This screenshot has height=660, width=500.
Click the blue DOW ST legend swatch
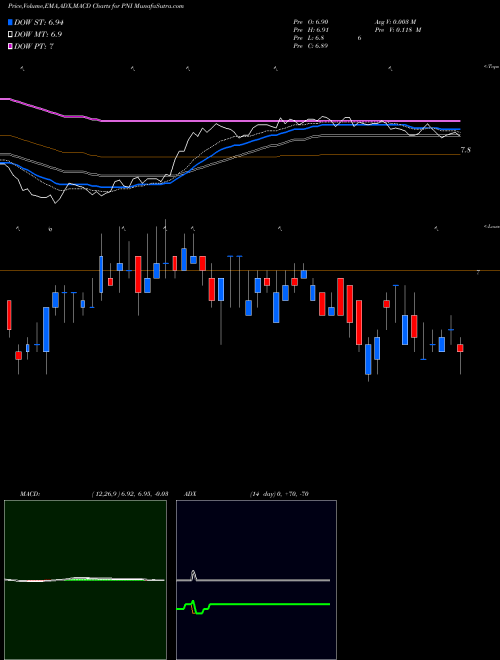pos(11,23)
